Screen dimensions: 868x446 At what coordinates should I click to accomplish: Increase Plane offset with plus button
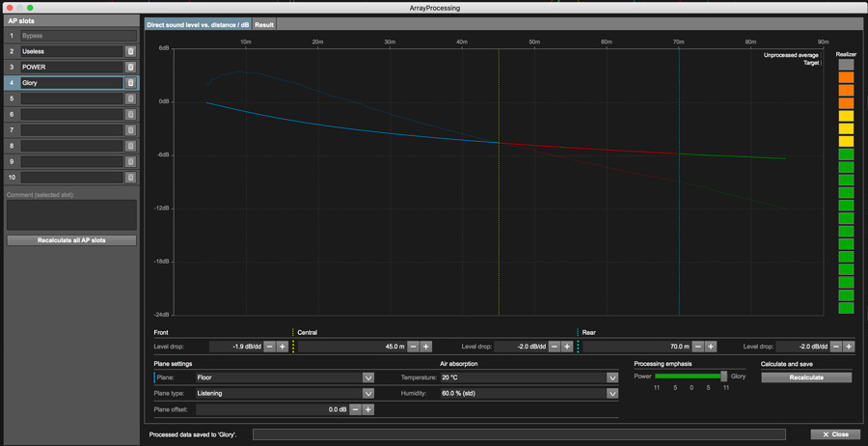coord(367,409)
